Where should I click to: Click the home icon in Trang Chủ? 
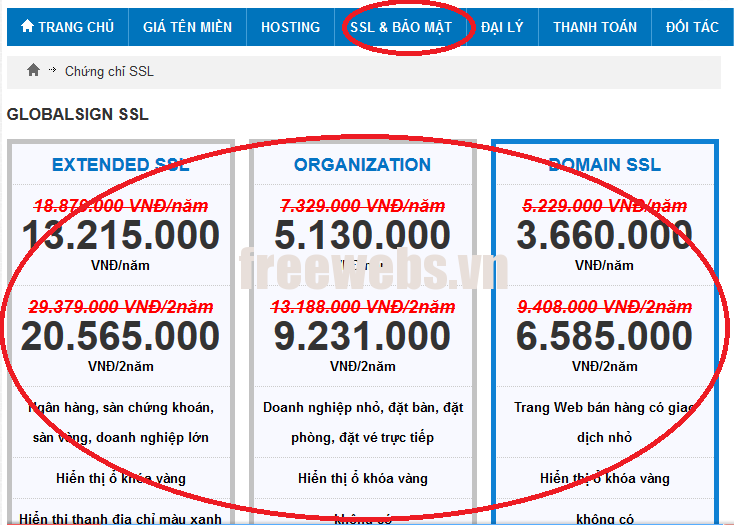click(27, 26)
